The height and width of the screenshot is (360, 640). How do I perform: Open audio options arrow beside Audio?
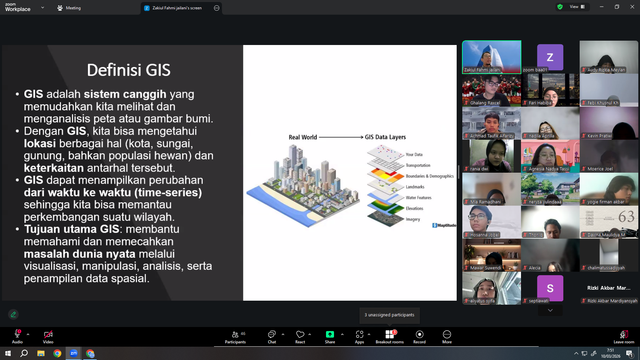tap(28, 334)
